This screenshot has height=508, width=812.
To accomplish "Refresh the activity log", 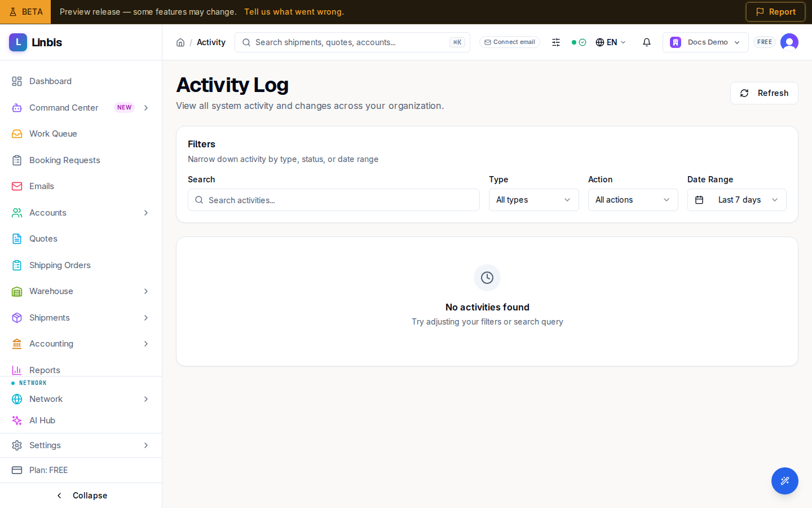I will click(x=764, y=93).
